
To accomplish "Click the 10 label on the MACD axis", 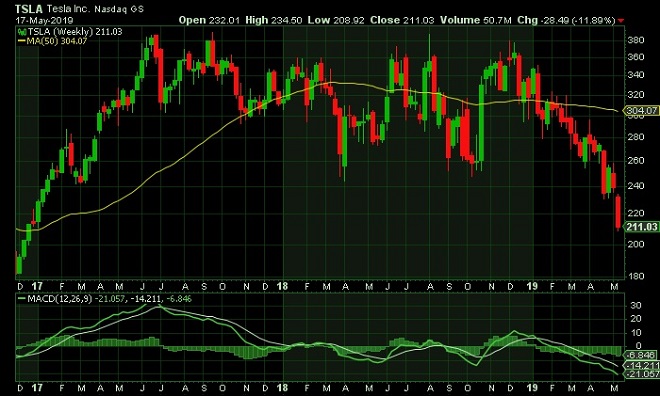I will pyautogui.click(x=636, y=333).
